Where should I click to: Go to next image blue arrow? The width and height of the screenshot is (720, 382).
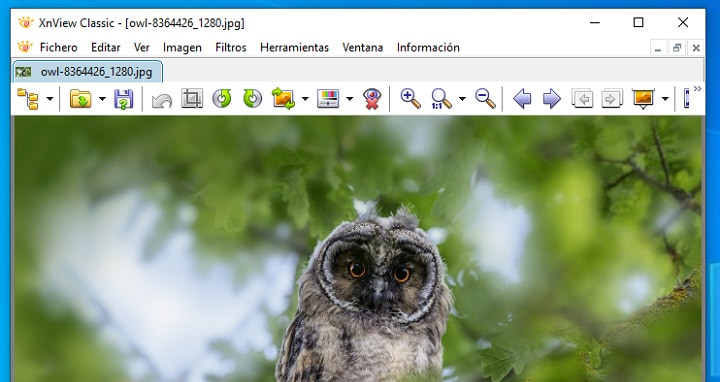point(551,99)
